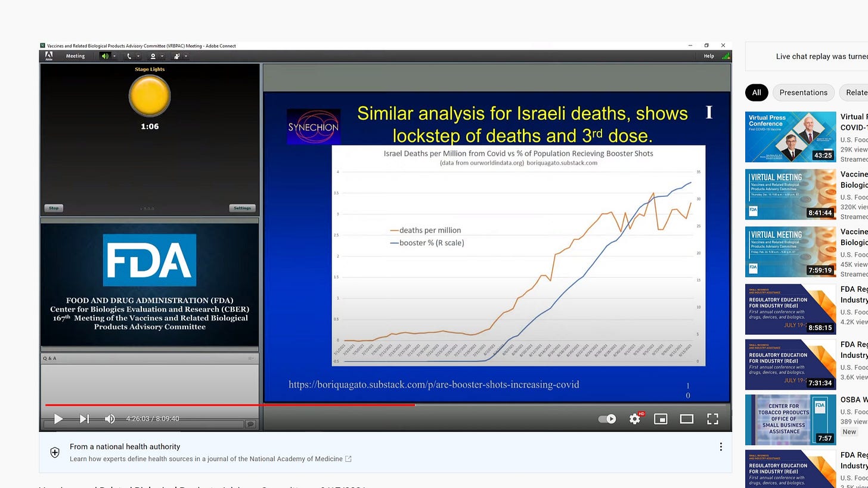868x488 pixels.
Task: Click the Stop button under stage lights
Action: (54, 208)
